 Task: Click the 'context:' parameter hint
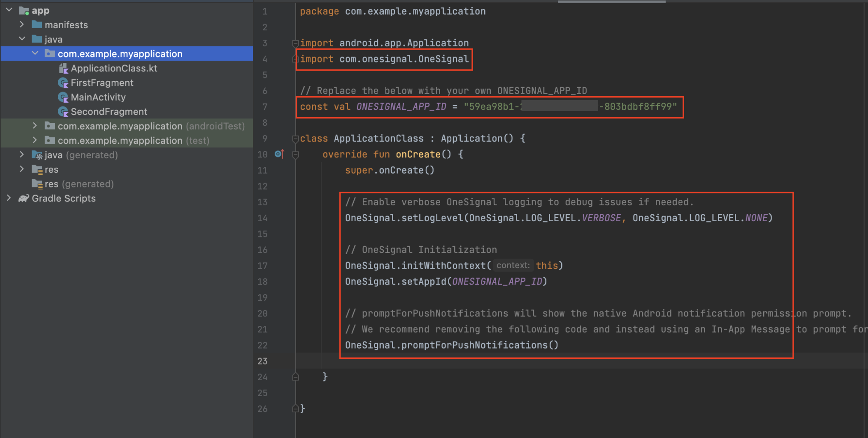coord(513,266)
